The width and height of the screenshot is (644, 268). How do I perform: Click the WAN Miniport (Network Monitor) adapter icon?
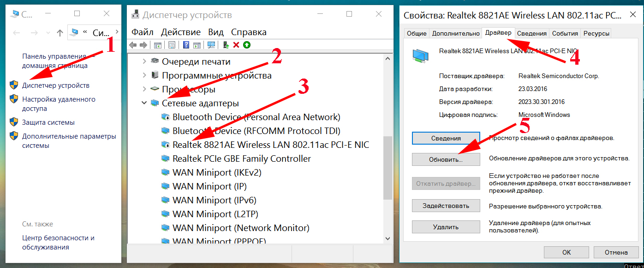tap(165, 228)
